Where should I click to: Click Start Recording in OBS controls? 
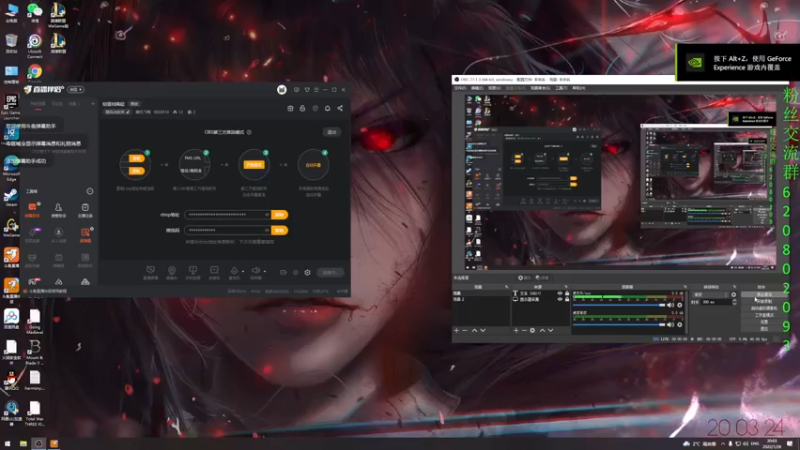(x=763, y=302)
